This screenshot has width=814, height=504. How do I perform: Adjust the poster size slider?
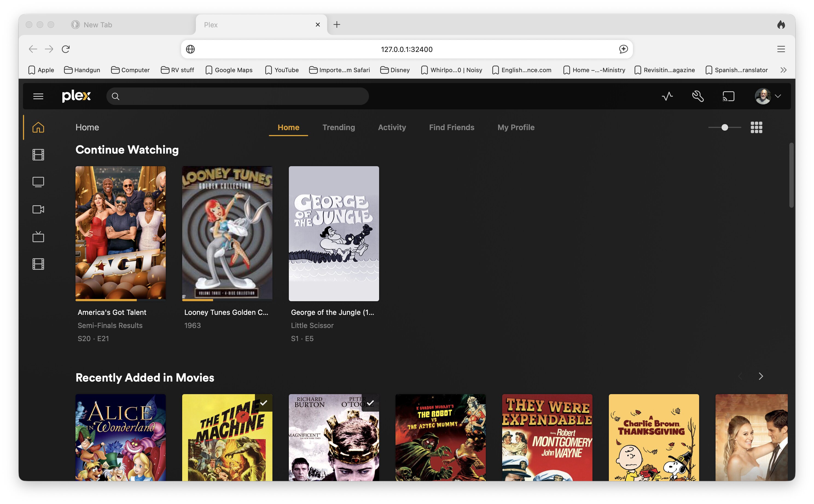pyautogui.click(x=725, y=127)
